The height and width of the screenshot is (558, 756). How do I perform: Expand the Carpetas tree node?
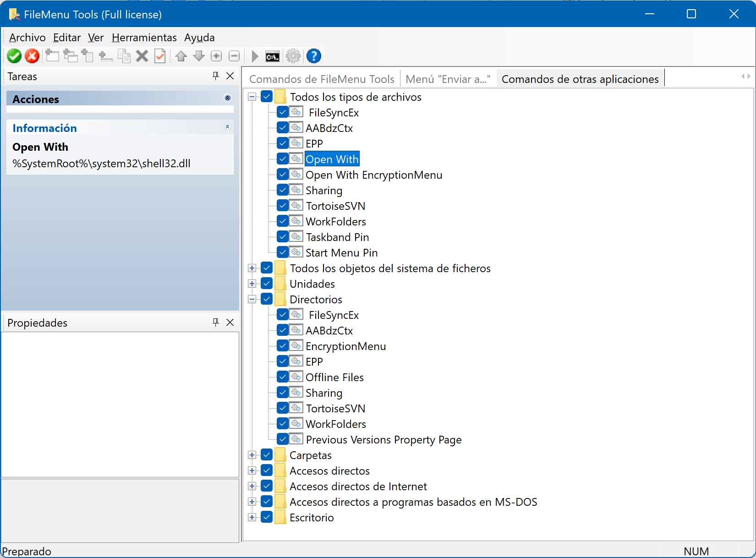pos(252,455)
